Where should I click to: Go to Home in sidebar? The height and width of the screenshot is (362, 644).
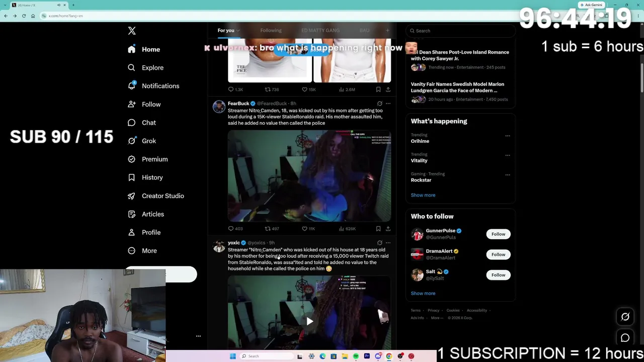click(x=144, y=49)
